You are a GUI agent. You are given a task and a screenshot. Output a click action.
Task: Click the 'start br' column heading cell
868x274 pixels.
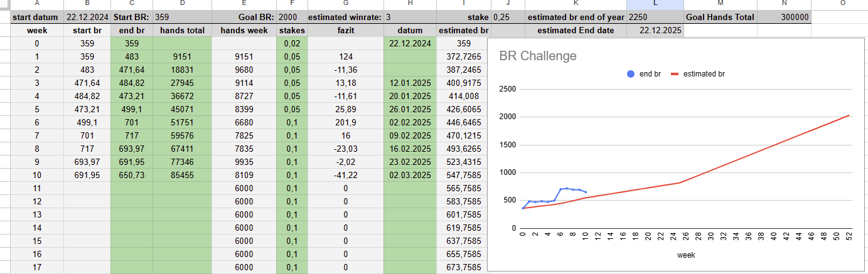87,30
